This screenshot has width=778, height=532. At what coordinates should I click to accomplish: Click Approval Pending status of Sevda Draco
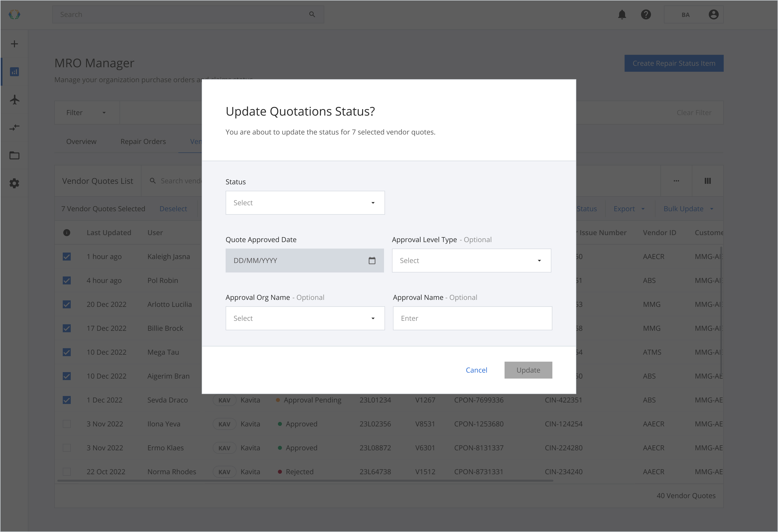pyautogui.click(x=308, y=400)
